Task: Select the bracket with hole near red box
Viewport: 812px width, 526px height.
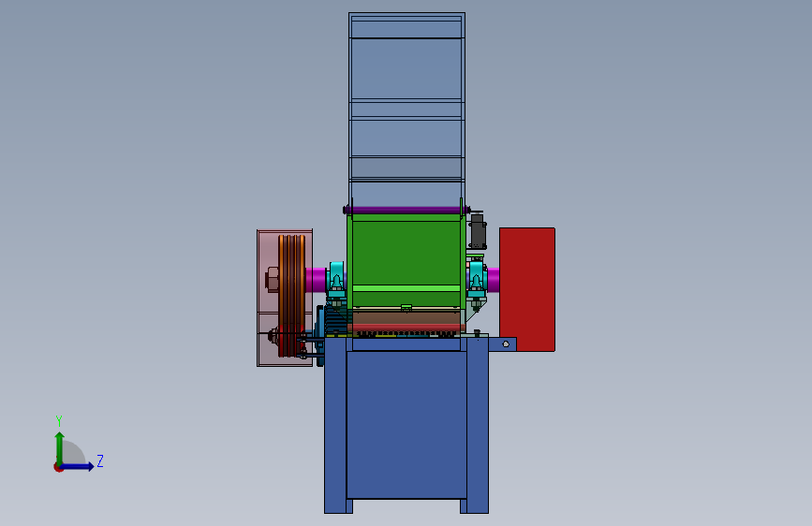Action: coord(502,343)
